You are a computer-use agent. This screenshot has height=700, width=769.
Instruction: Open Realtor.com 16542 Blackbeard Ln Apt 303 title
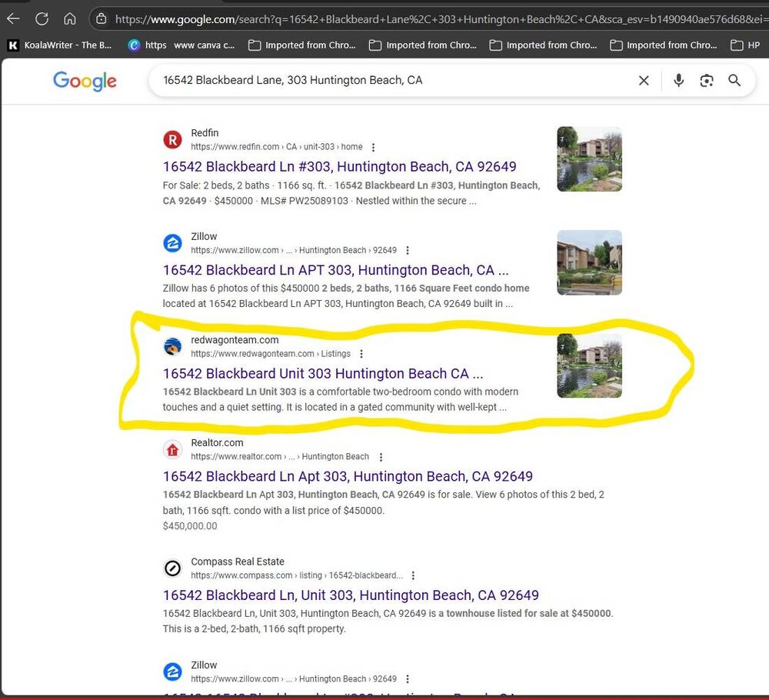click(348, 476)
